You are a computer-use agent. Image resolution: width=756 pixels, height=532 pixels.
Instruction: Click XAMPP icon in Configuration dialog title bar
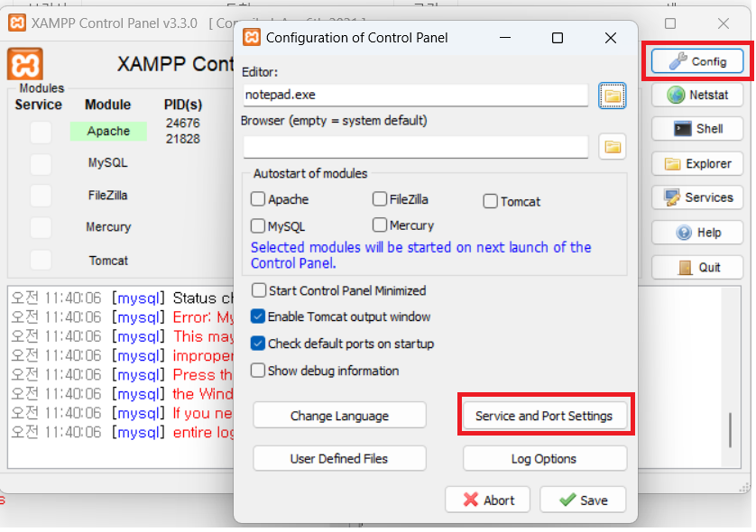click(x=252, y=37)
